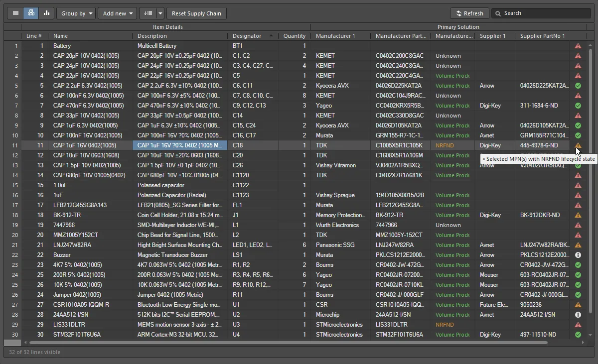Click the designator cell 'LED1, LED2, L...'

(x=253, y=245)
